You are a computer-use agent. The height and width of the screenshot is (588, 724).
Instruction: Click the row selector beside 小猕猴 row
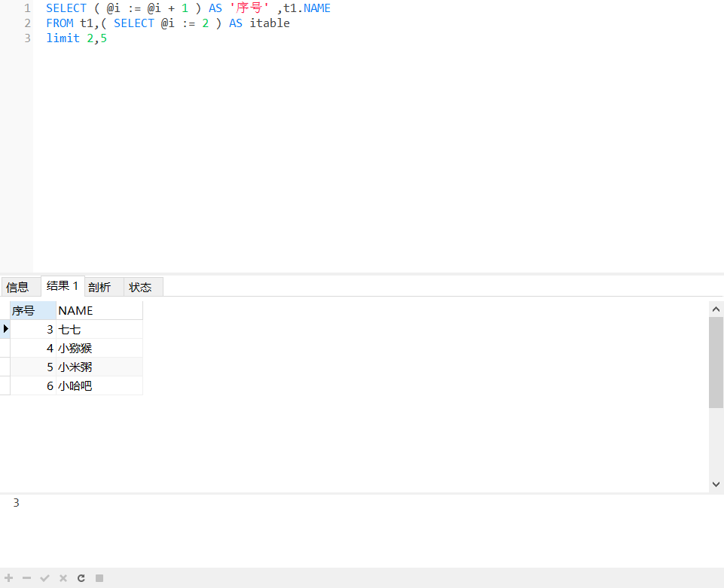coord(5,348)
